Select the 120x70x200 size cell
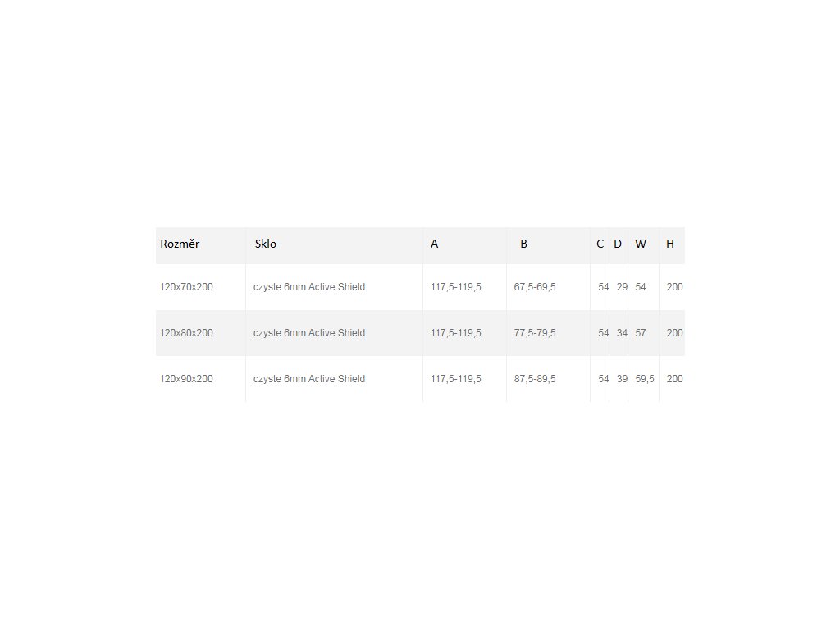The image size is (840, 630). point(186,287)
